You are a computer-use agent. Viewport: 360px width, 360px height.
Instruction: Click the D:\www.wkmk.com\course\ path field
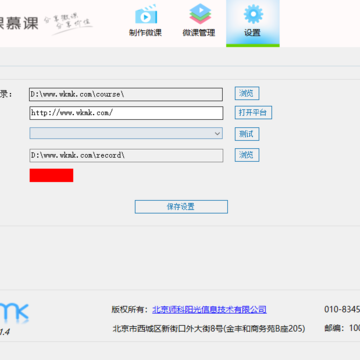(126, 94)
